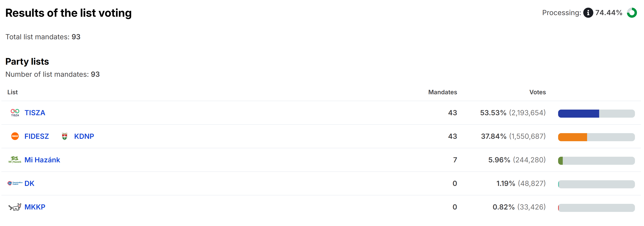Open the MKKP party list link
Screen dimensions: 644x226
(35, 207)
